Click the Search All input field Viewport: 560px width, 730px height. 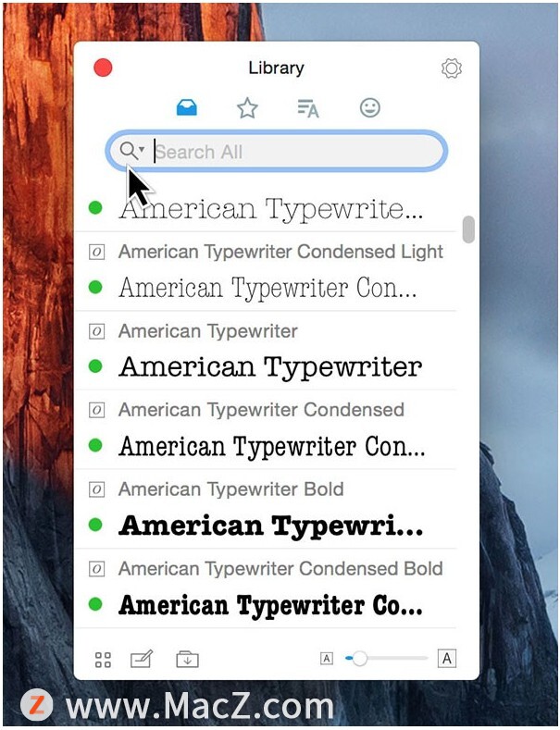pos(277,152)
